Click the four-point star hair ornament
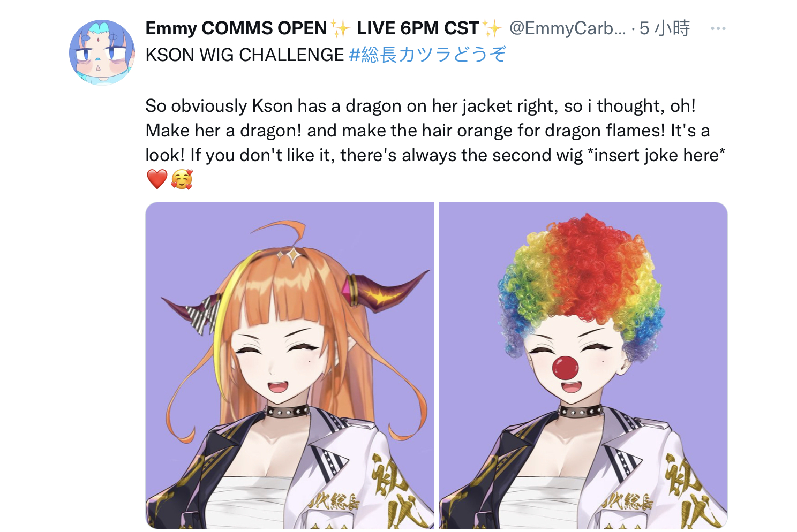The width and height of the screenshot is (797, 532). 291,256
